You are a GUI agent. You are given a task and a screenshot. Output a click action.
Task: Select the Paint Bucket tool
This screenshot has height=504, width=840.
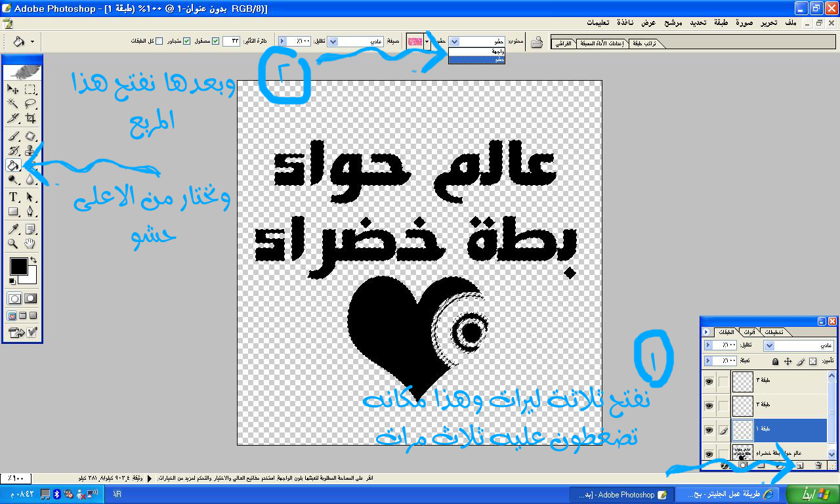[13, 165]
